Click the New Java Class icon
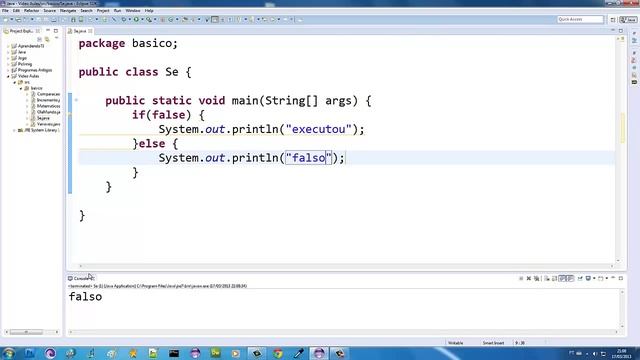This screenshot has height=360, width=640. coord(171,19)
